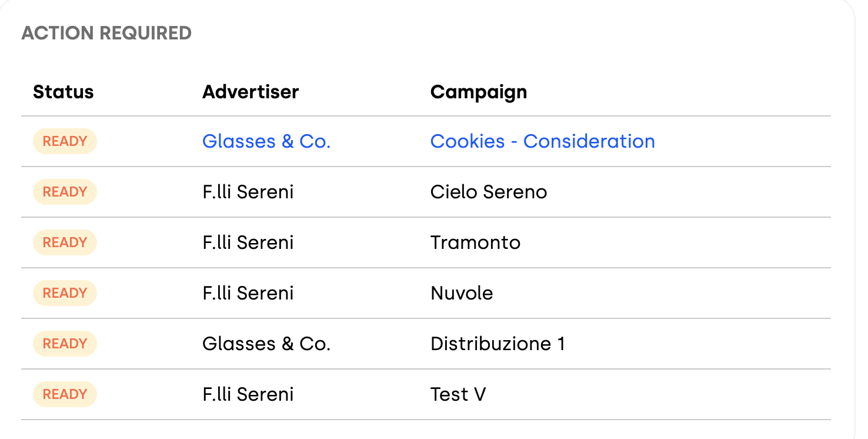Viewport: 868px width, 439px height.
Task: Click the READY status in Nuvole row
Action: pos(65,293)
